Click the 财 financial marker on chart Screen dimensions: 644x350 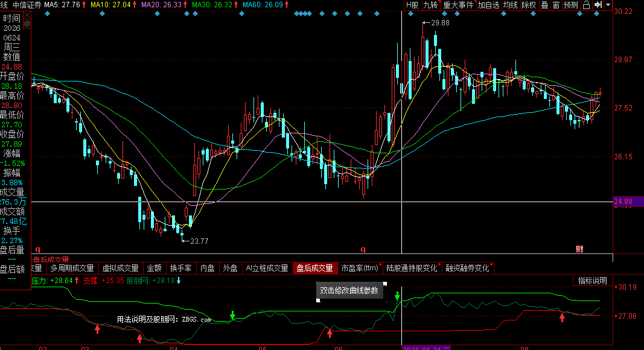(579, 249)
